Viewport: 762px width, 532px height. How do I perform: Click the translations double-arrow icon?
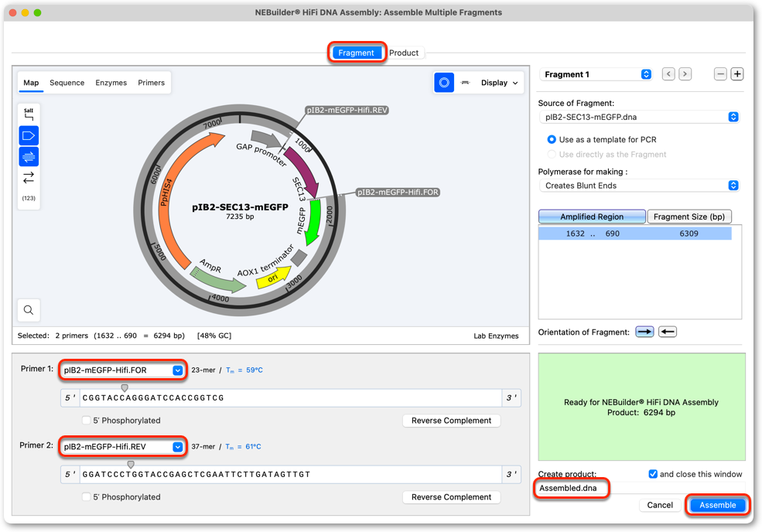29,177
